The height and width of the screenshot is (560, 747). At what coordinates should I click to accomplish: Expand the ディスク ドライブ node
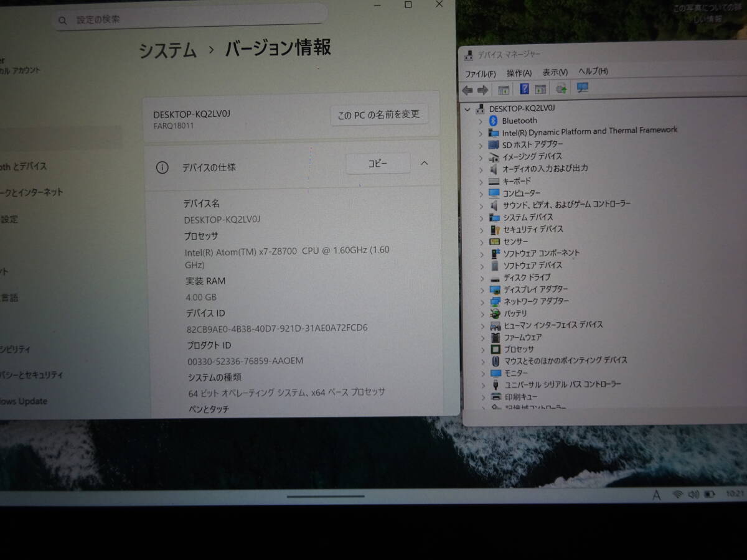pos(481,278)
